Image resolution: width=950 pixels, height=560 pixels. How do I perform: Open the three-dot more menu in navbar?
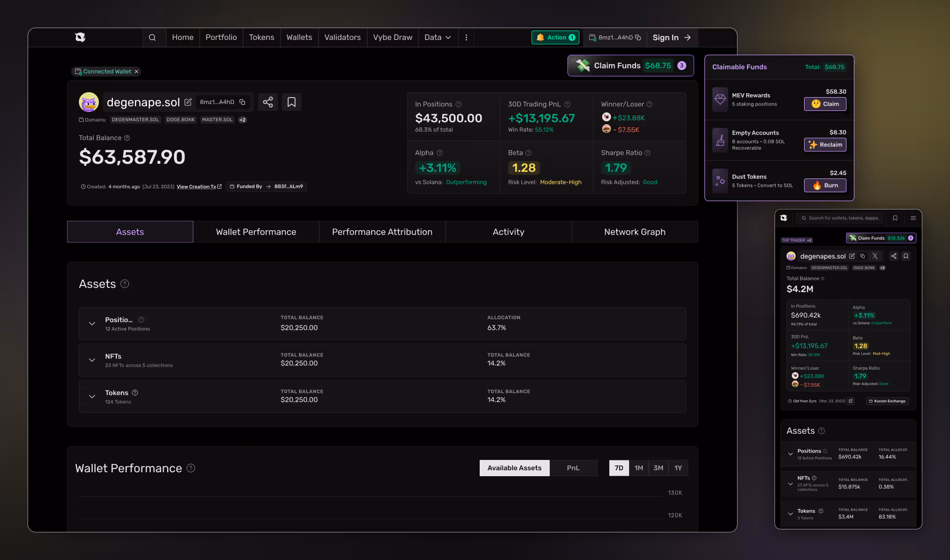(466, 37)
